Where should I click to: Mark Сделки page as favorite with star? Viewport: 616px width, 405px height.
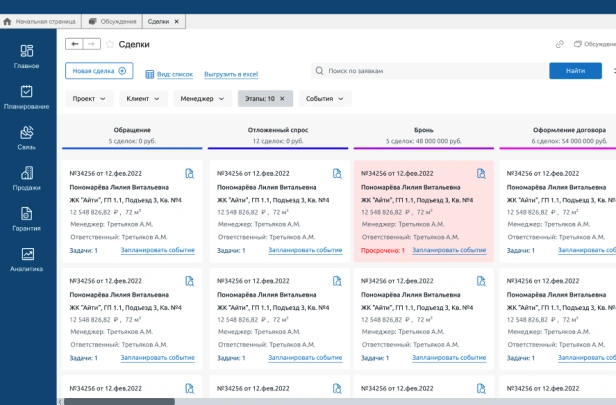pos(110,44)
